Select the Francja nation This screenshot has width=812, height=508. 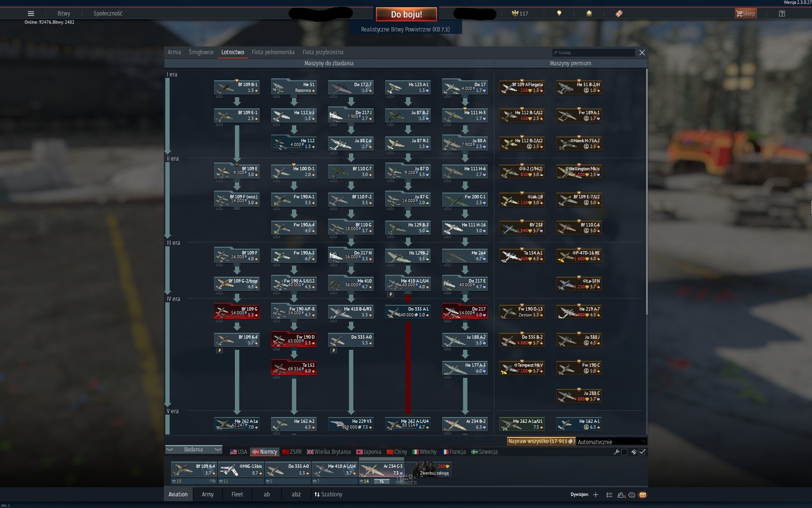pyautogui.click(x=454, y=452)
